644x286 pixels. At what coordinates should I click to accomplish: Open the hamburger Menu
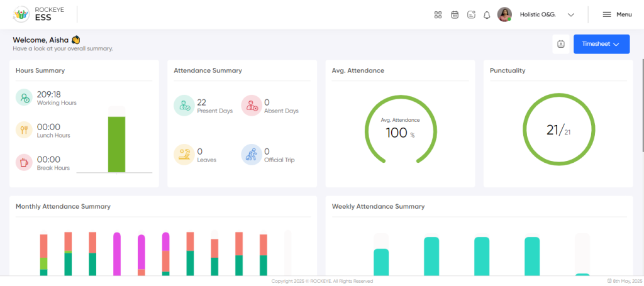[617, 14]
